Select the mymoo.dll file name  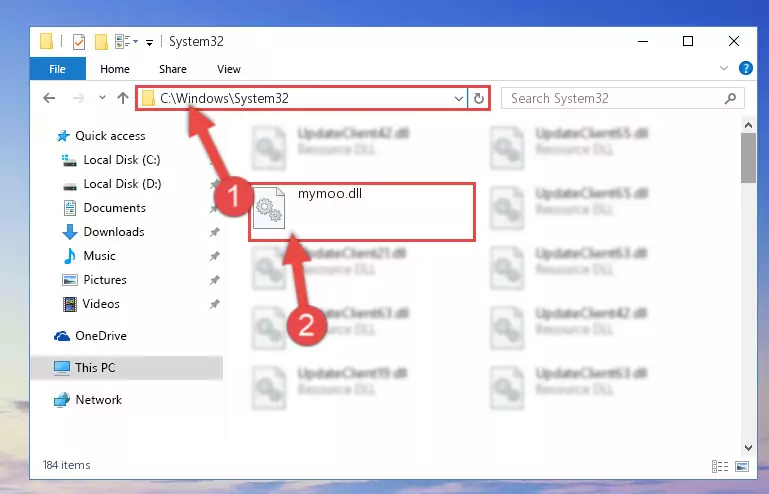tap(330, 194)
